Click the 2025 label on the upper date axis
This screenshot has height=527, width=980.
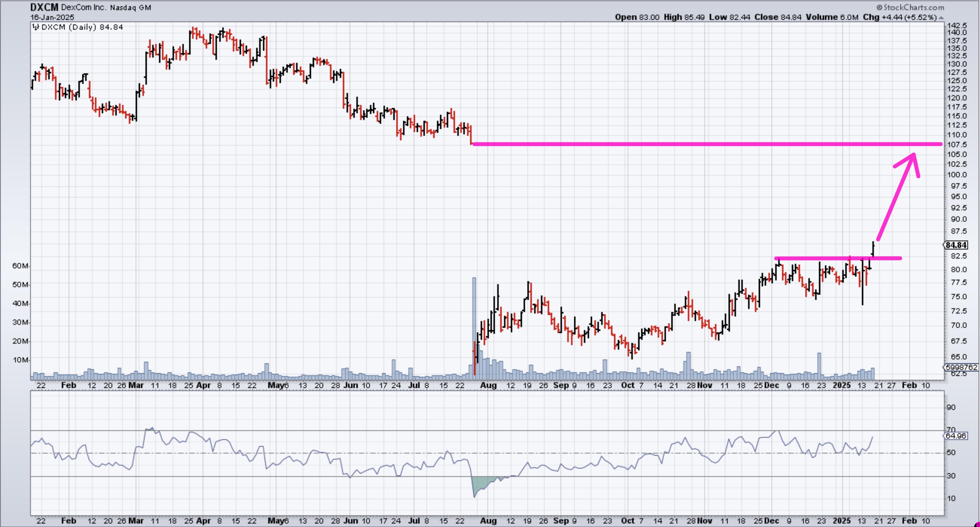(841, 385)
